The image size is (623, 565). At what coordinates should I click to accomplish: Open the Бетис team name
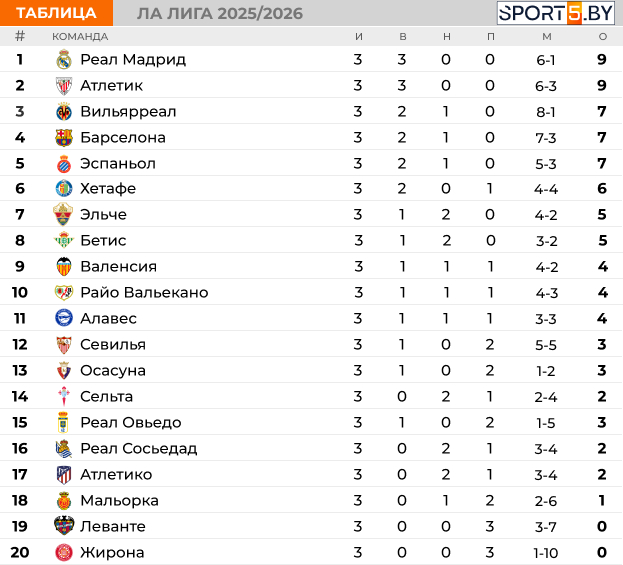point(103,240)
